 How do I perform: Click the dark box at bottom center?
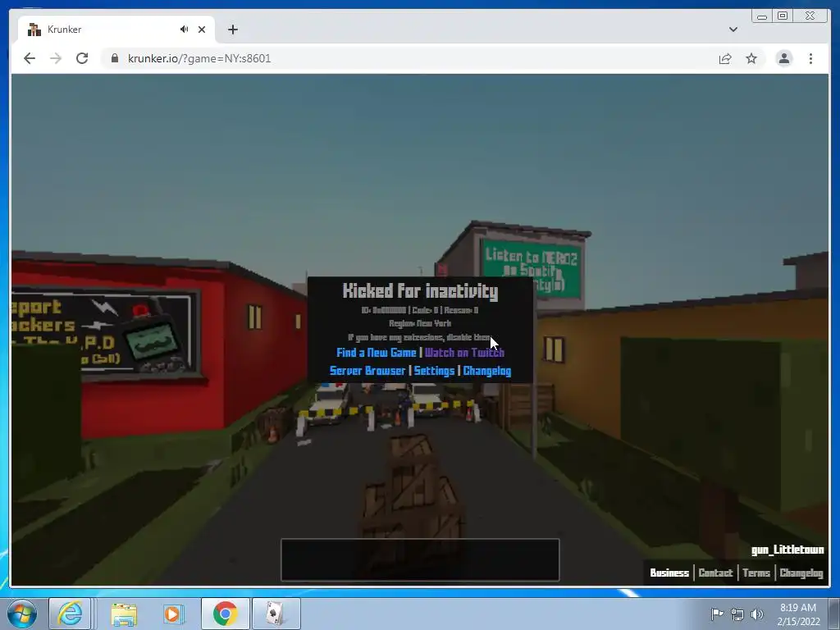tap(420, 559)
